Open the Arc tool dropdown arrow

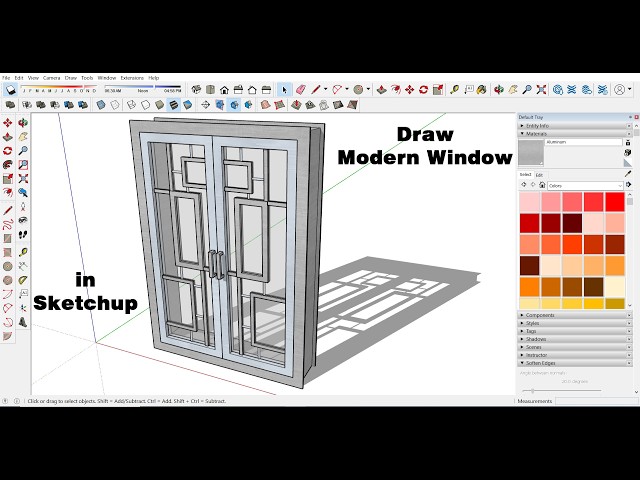point(347,89)
